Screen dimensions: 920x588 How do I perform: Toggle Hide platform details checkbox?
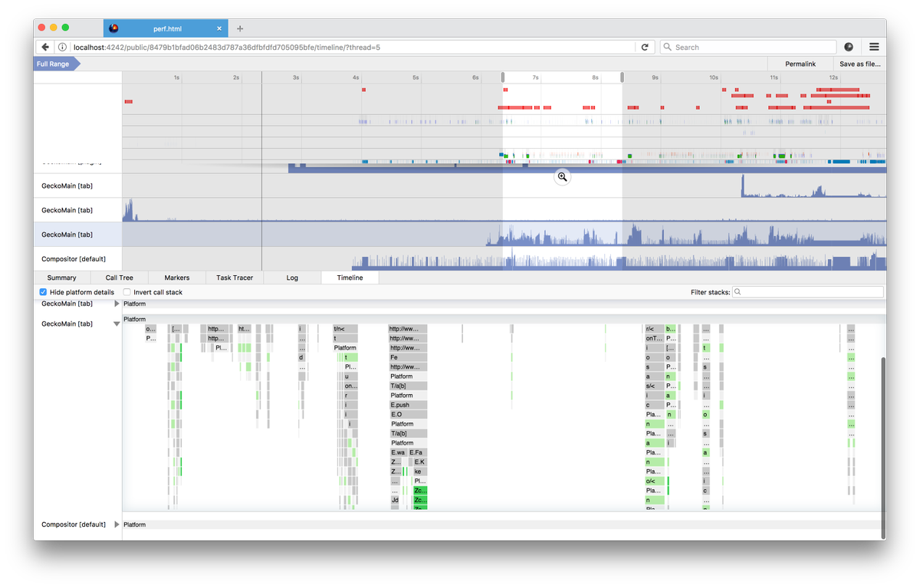pyautogui.click(x=43, y=292)
